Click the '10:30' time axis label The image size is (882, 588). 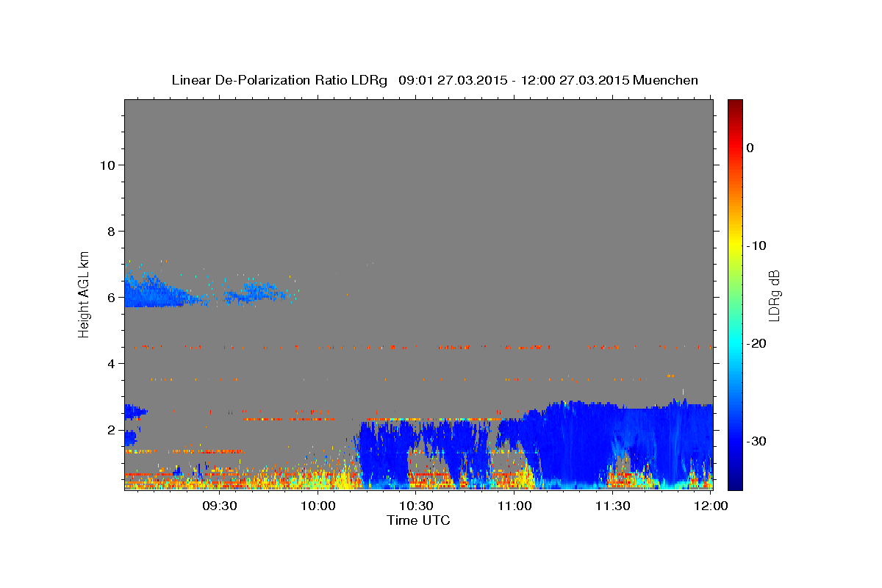coord(416,506)
